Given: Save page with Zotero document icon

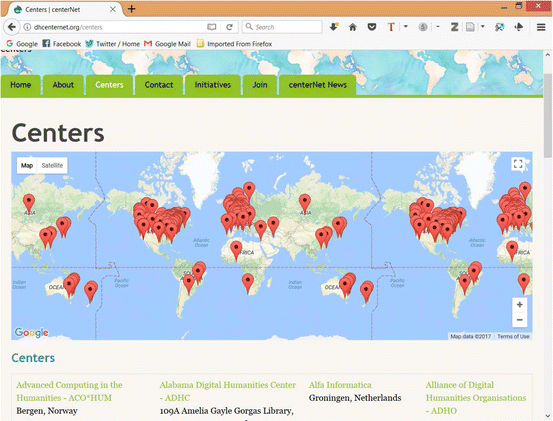Looking at the screenshot, I should [x=470, y=27].
